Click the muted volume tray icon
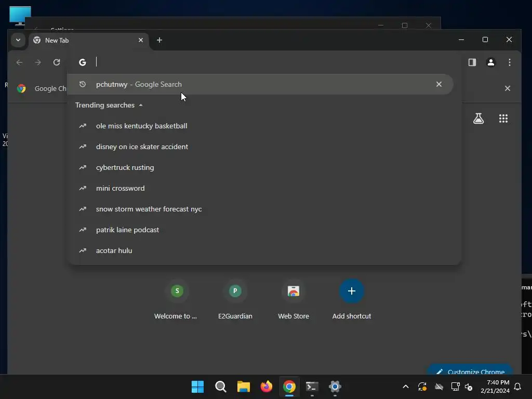 469,387
